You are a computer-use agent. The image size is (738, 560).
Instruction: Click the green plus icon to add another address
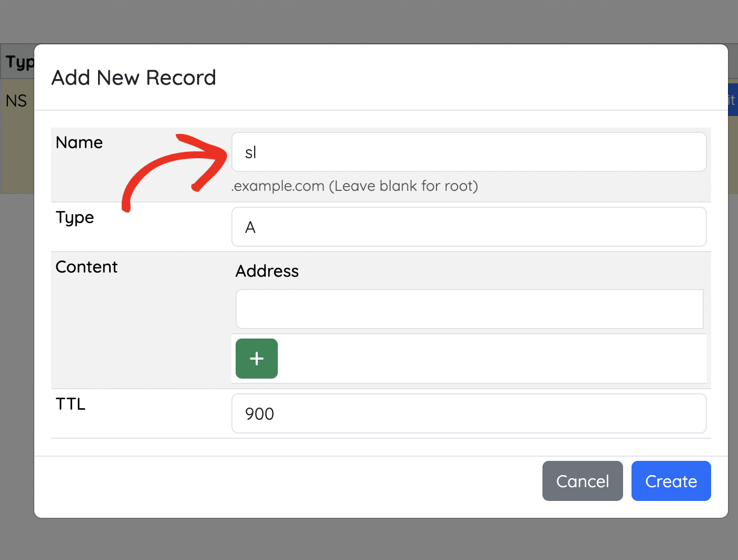256,359
